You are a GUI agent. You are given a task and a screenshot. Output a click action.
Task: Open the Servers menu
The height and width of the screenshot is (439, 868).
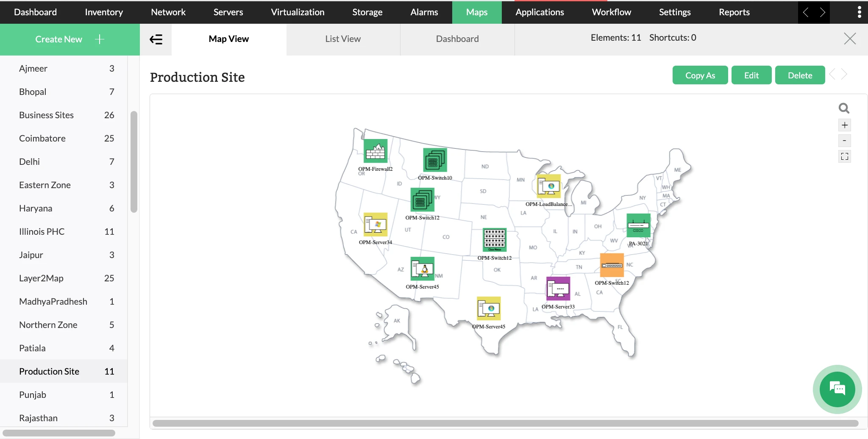pos(228,12)
